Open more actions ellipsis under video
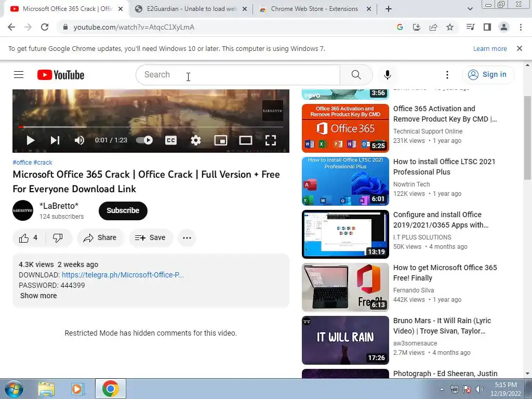 pyautogui.click(x=187, y=238)
